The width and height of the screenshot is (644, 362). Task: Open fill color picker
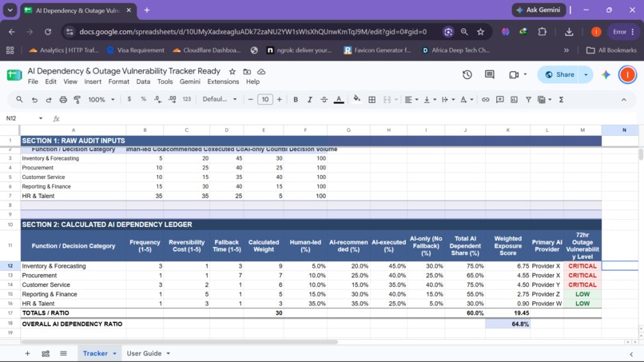click(357, 99)
